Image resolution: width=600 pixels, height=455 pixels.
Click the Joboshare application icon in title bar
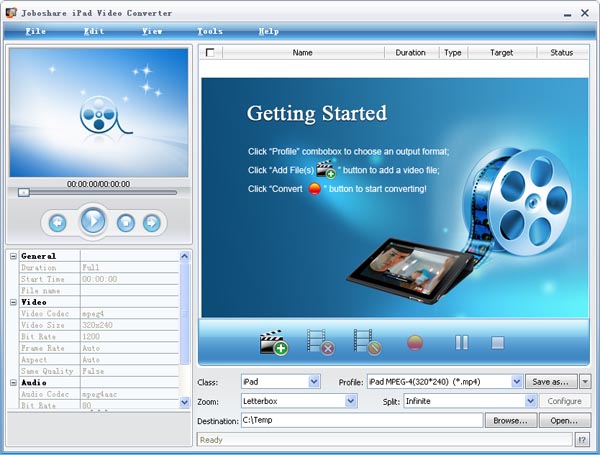[11, 13]
